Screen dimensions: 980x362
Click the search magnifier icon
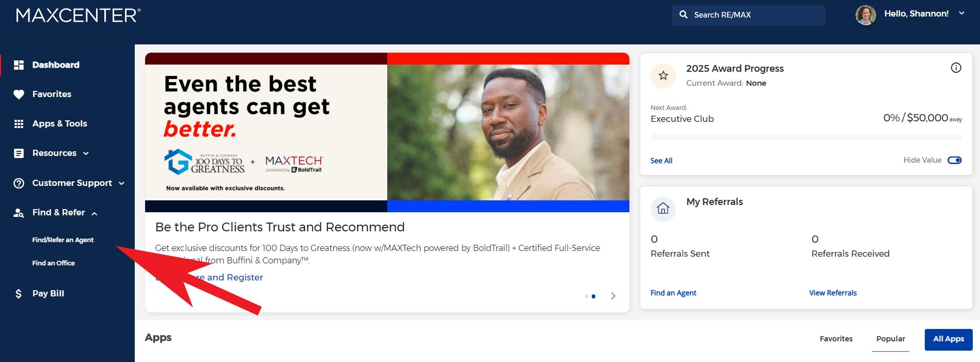tap(684, 15)
